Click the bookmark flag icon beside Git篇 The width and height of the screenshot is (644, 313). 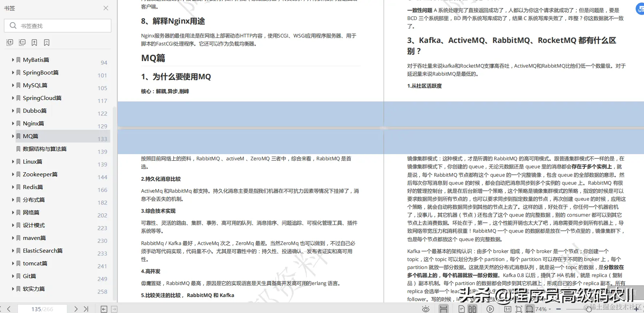point(19,276)
